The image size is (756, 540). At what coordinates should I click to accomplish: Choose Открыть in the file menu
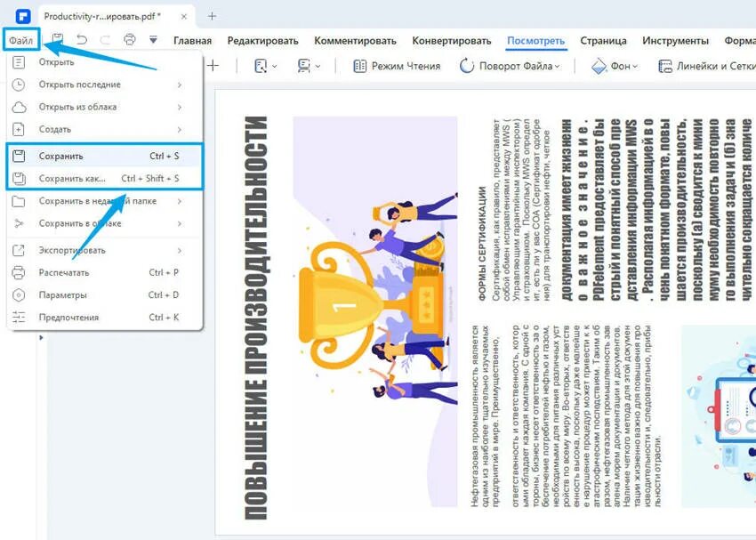click(x=105, y=62)
